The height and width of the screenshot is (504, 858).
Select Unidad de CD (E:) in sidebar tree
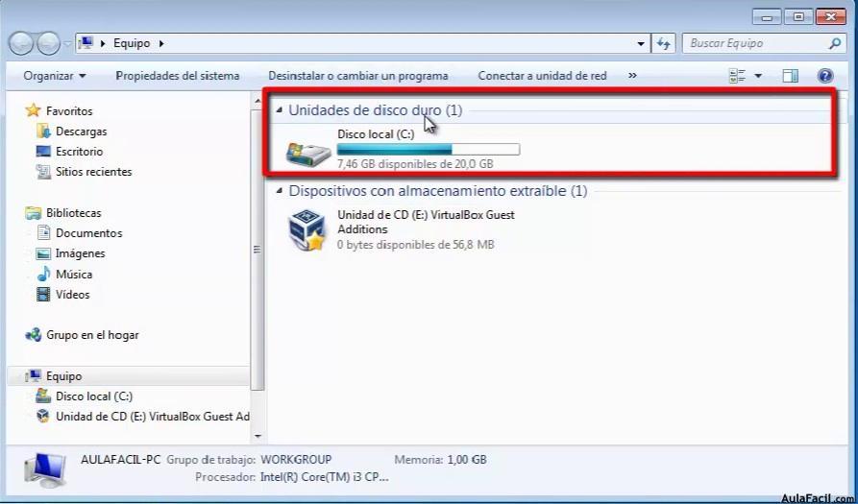[x=153, y=417]
